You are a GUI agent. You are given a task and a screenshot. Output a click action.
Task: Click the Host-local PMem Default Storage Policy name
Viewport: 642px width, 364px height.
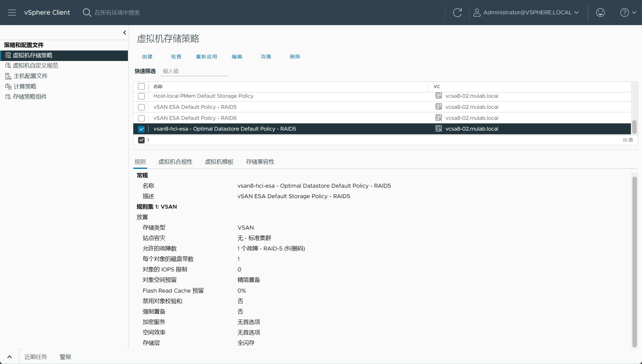(203, 96)
